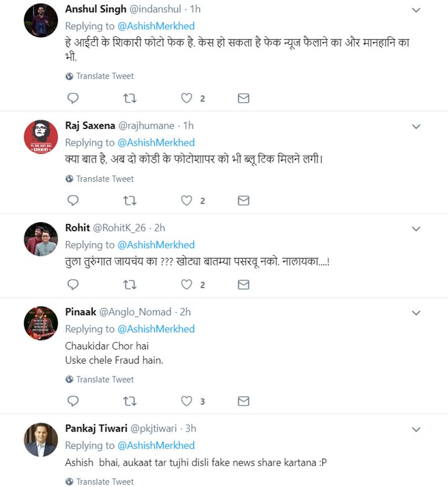This screenshot has width=448, height=487.
Task: Like Pinaak's Chaukidar tweet
Action: [187, 401]
